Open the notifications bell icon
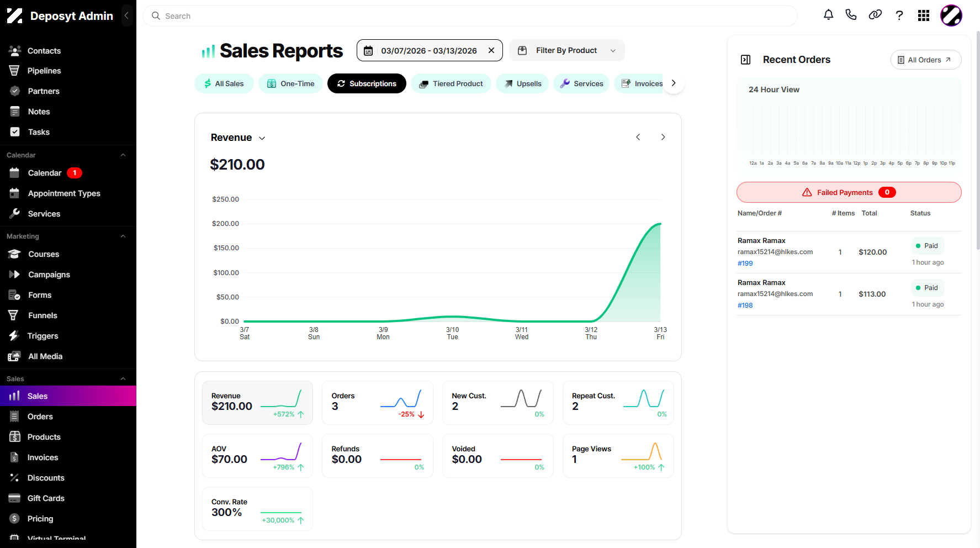 [828, 15]
